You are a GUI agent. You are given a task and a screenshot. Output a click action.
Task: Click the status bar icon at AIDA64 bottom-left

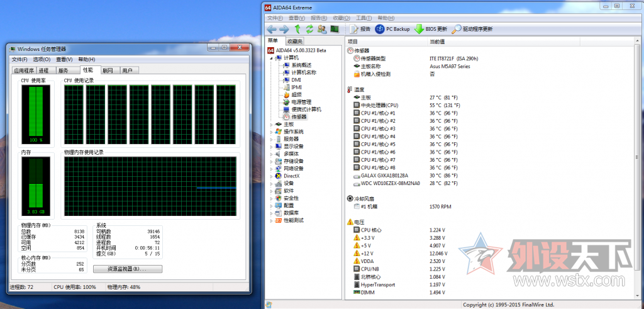[269, 305]
